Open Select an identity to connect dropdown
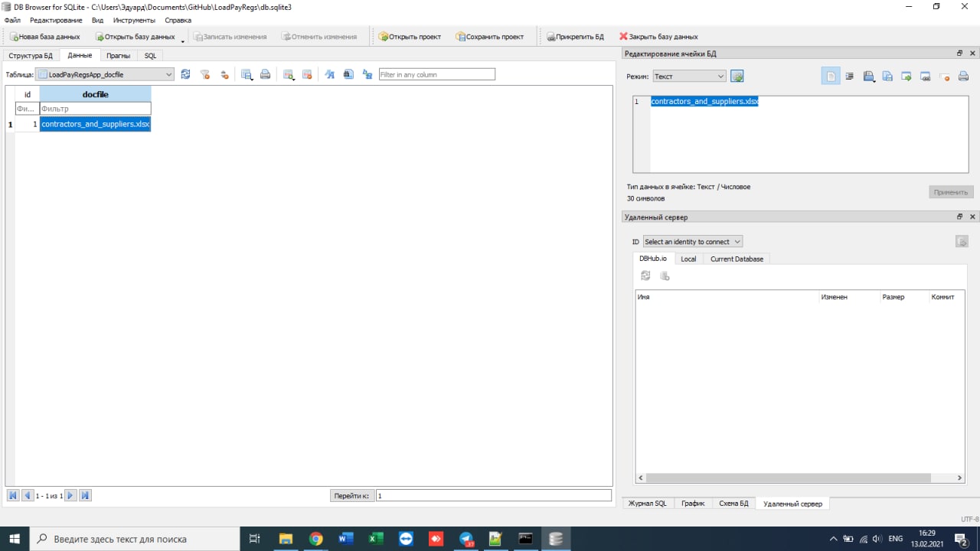Viewport: 980px width, 551px height. click(x=692, y=242)
